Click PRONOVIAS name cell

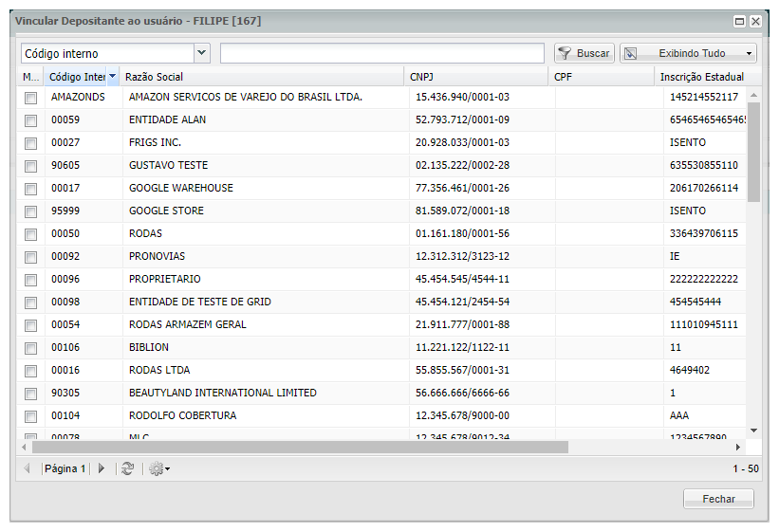click(x=157, y=256)
